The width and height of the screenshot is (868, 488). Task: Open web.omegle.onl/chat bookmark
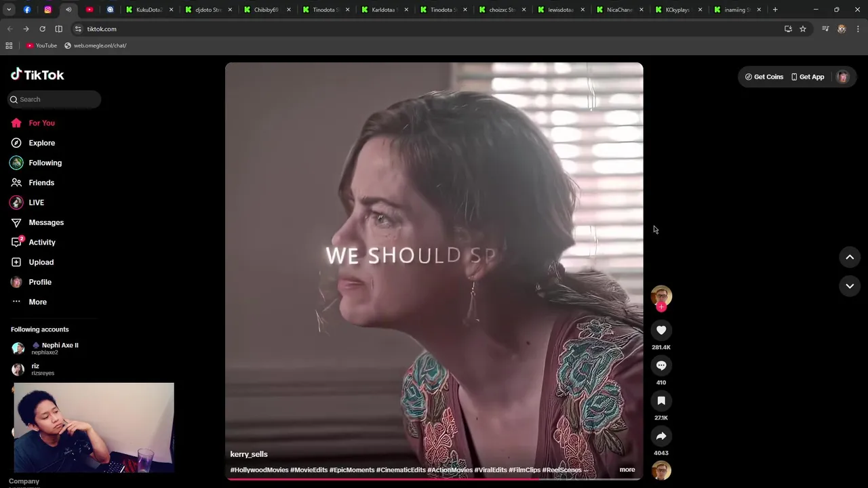click(96, 45)
